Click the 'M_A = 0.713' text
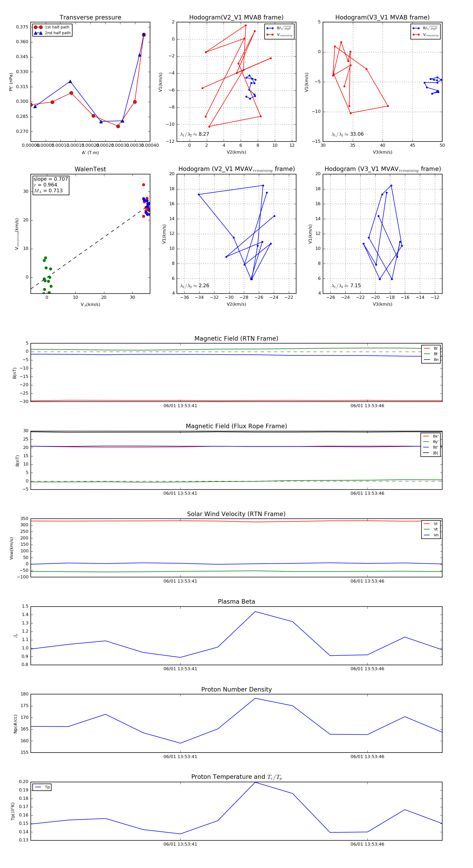This screenshot has width=473, height=868. [x=48, y=191]
